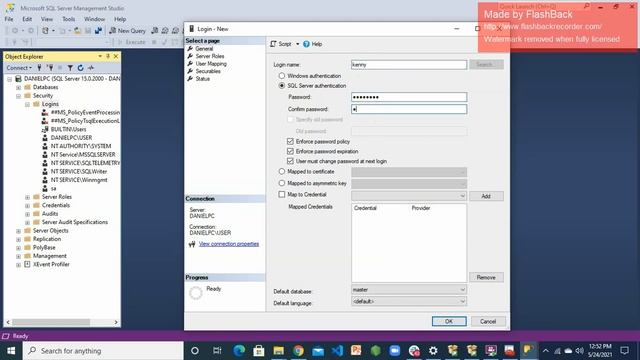The image size is (640, 360).
Task: Collapse the Security node
Action: pyautogui.click(x=18, y=96)
